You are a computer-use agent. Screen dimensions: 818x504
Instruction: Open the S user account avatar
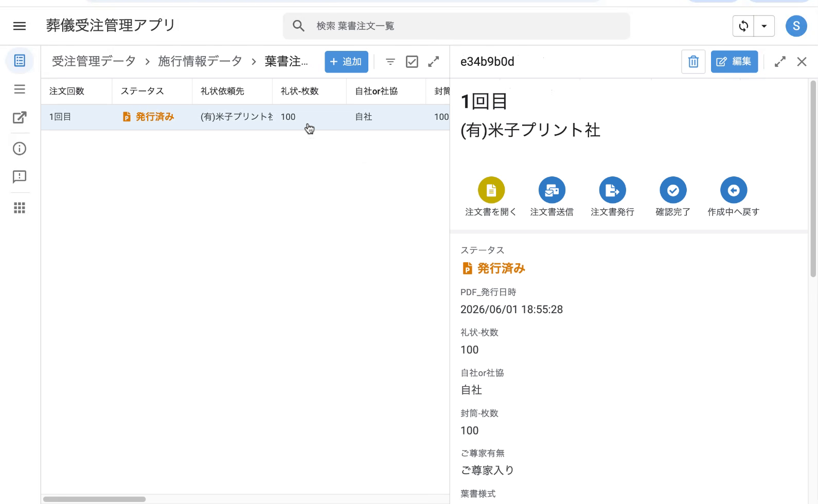(x=796, y=26)
